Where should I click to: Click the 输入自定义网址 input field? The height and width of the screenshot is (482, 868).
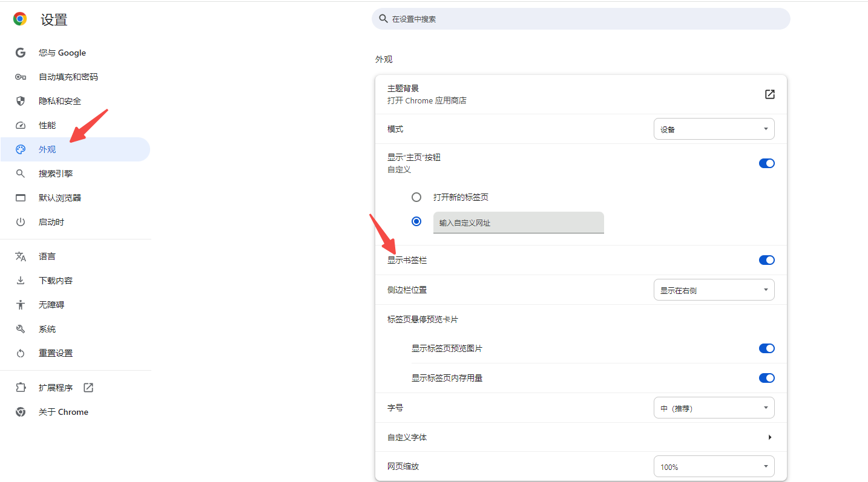click(519, 223)
